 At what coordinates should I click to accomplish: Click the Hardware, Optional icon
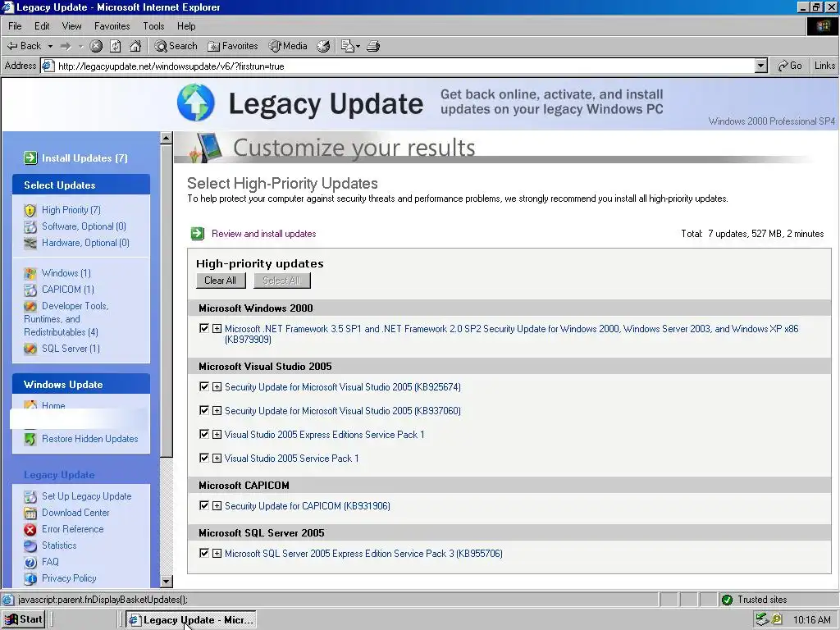pyautogui.click(x=30, y=243)
